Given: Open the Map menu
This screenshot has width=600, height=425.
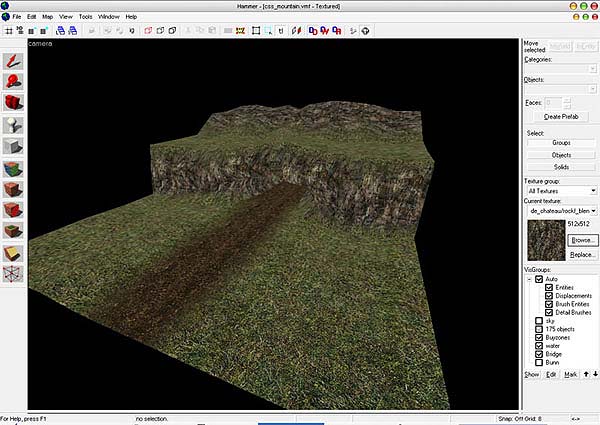Looking at the screenshot, I should (x=48, y=17).
